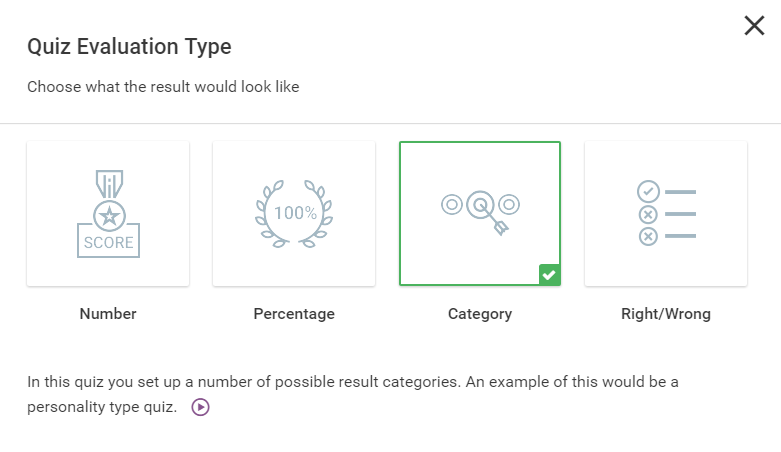The image size is (781, 452).
Task: Click the SCORE box in Number icon
Action: click(x=109, y=242)
